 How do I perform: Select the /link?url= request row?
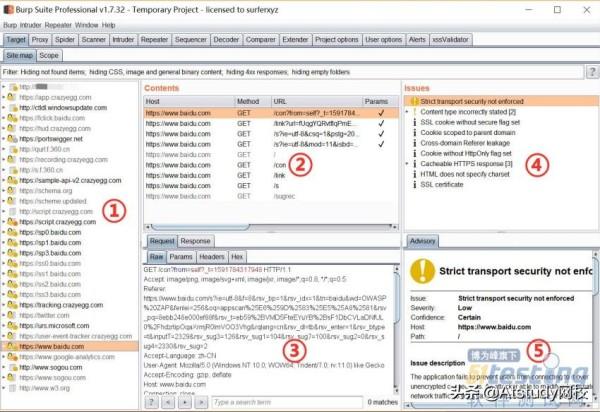[x=271, y=124]
